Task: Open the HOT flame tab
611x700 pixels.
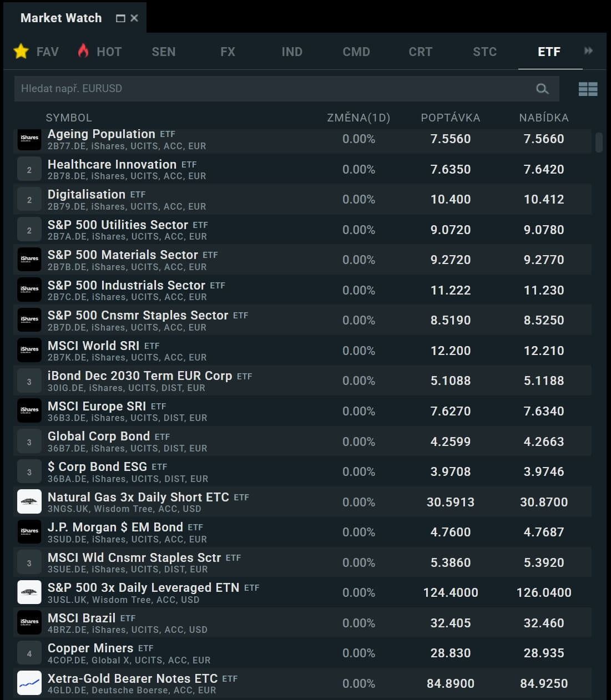Action: tap(100, 52)
